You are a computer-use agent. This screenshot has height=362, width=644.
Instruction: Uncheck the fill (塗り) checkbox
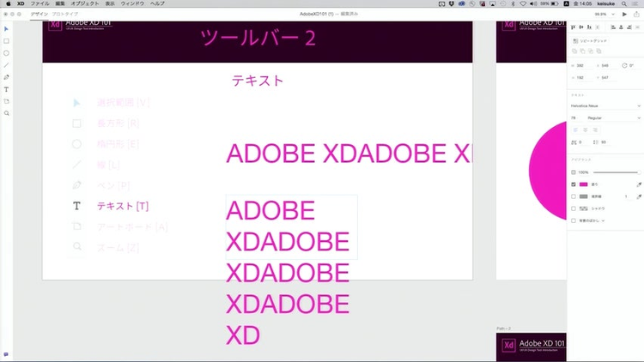(x=574, y=184)
